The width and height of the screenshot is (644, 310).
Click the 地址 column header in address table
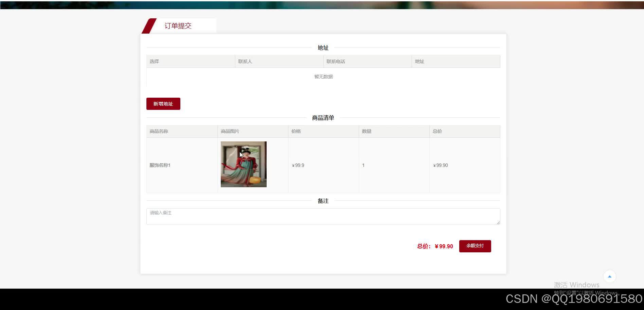point(456,61)
